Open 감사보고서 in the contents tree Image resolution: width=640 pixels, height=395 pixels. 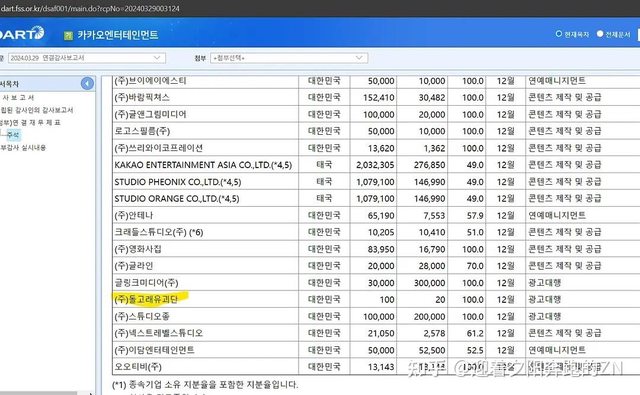[x=18, y=98]
